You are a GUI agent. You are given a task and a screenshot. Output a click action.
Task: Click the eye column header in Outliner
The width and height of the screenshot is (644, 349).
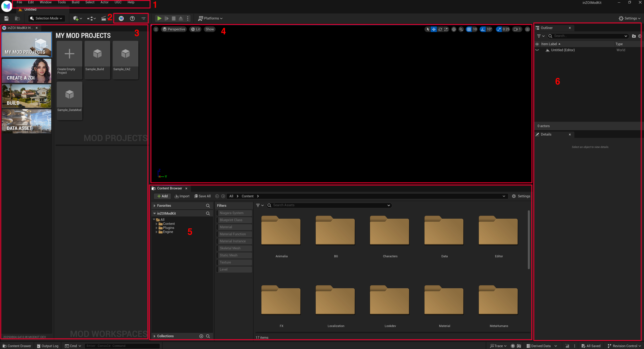pos(537,44)
